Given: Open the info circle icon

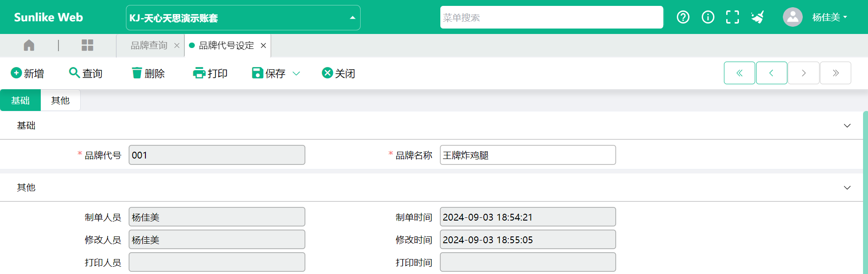Looking at the screenshot, I should pos(708,17).
